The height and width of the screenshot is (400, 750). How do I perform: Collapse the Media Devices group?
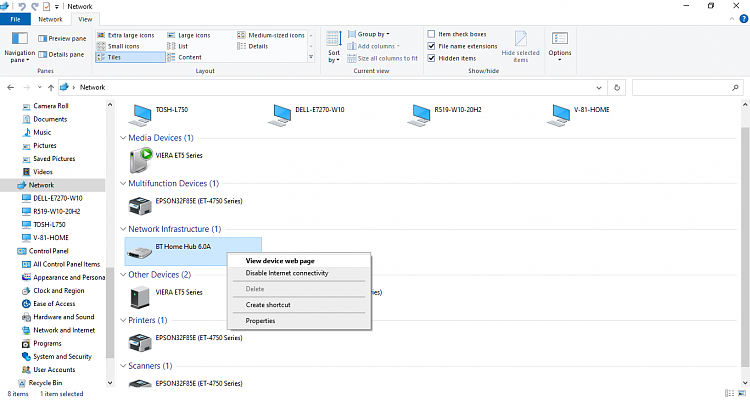[123, 138]
